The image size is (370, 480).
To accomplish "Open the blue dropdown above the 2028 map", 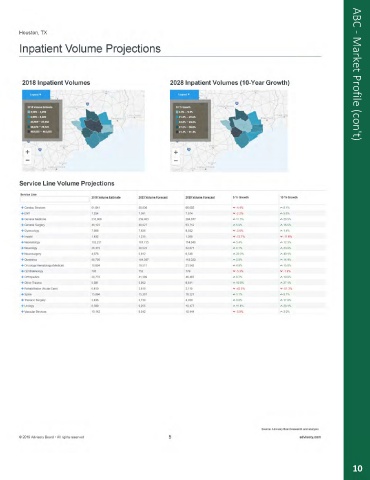I will pyautogui.click(x=184, y=95).
